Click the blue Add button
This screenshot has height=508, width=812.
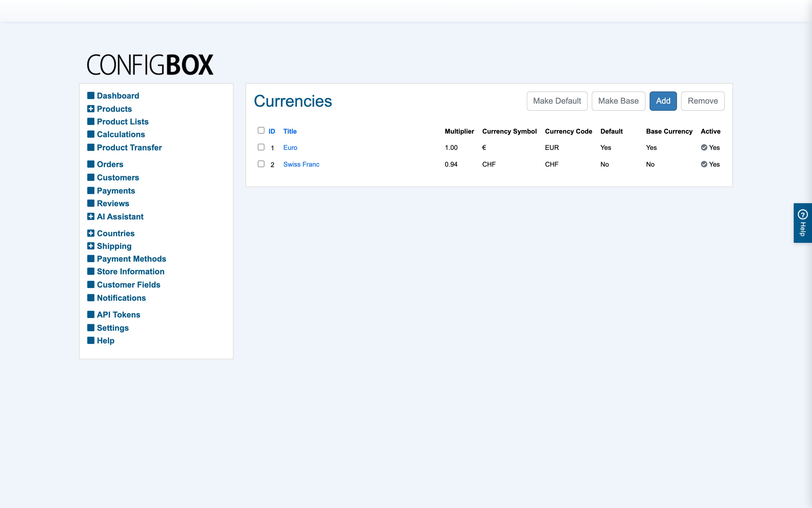tap(663, 101)
